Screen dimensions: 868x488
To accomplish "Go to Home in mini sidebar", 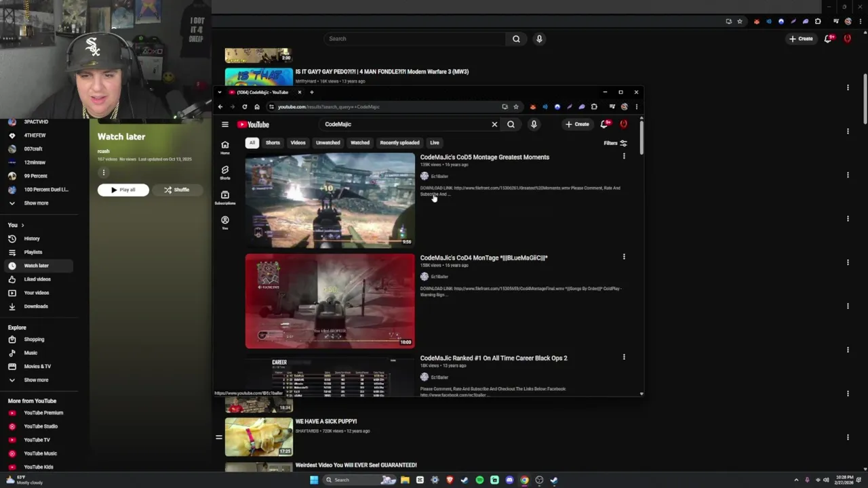I will point(225,147).
